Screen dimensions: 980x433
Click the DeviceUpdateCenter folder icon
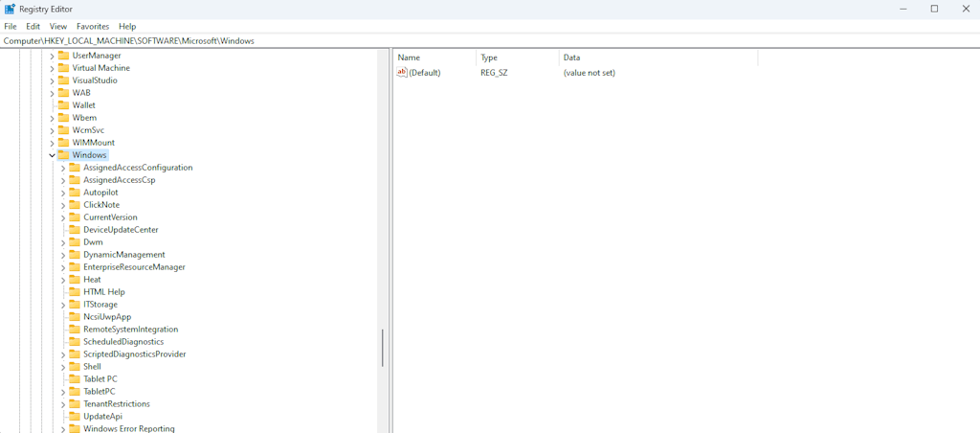[x=75, y=230]
